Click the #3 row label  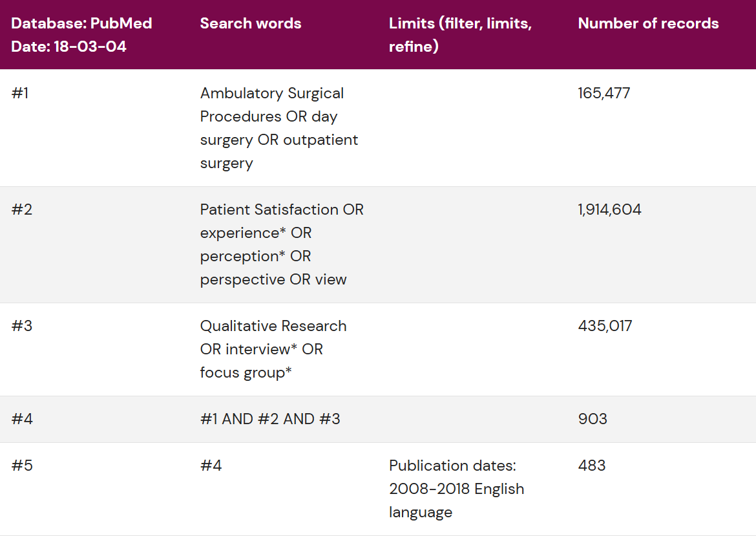click(x=21, y=326)
